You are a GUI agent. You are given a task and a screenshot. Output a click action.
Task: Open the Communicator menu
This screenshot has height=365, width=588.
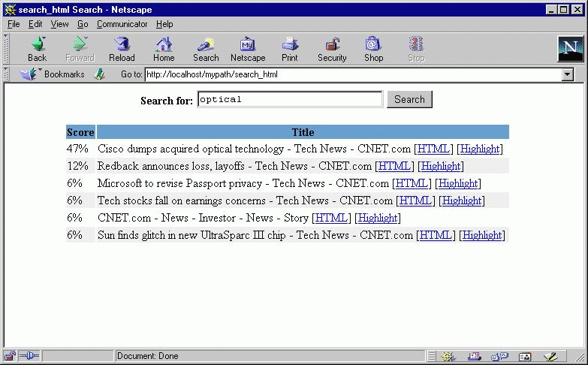coord(122,24)
